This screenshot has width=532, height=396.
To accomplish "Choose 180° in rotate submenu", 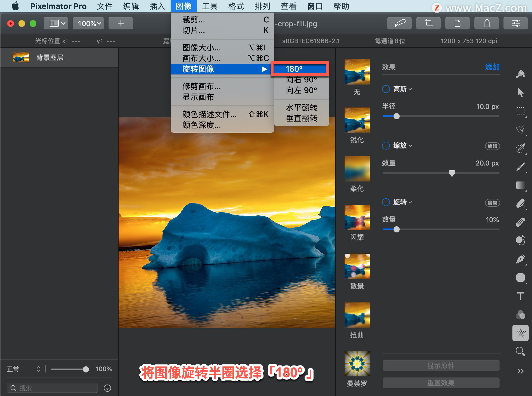I will (300, 69).
